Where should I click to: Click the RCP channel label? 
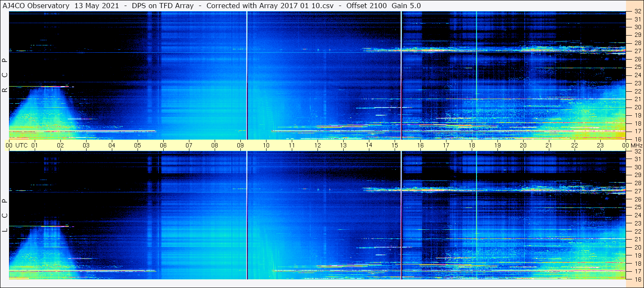point(5,75)
